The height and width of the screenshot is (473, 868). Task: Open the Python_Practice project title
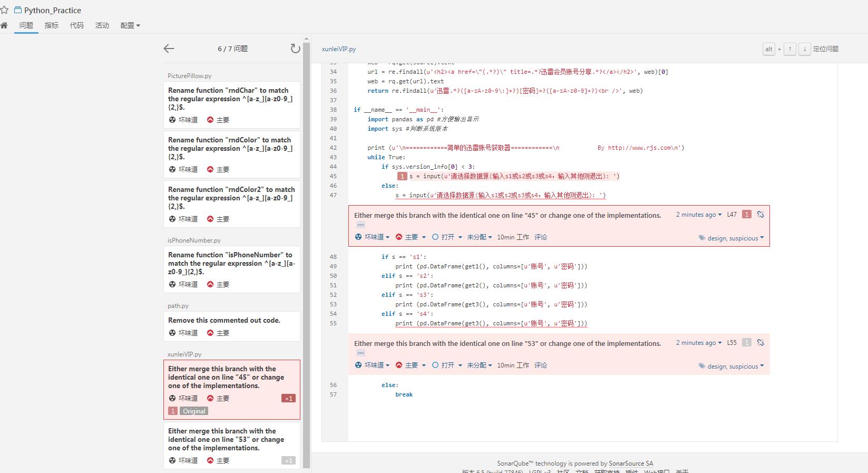coord(53,10)
